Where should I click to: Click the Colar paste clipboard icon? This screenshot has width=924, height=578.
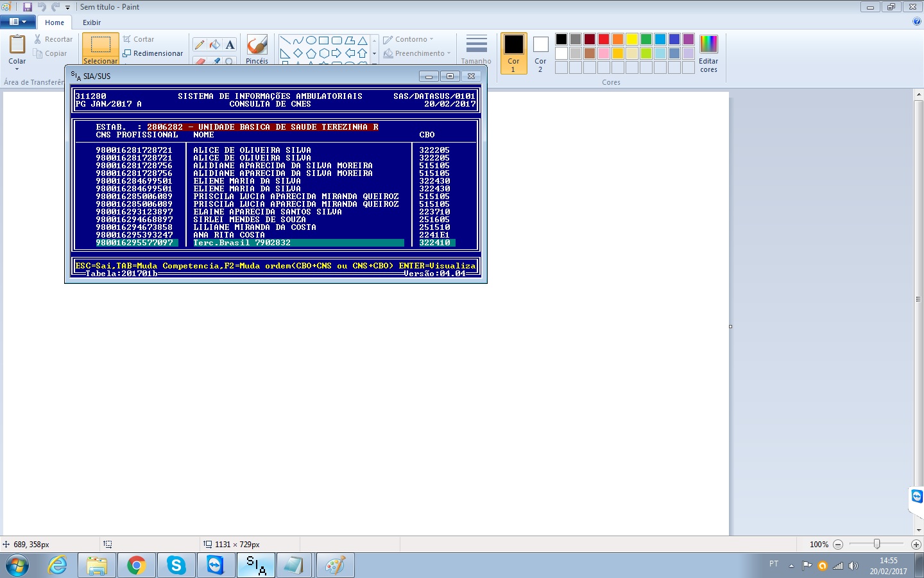click(17, 44)
